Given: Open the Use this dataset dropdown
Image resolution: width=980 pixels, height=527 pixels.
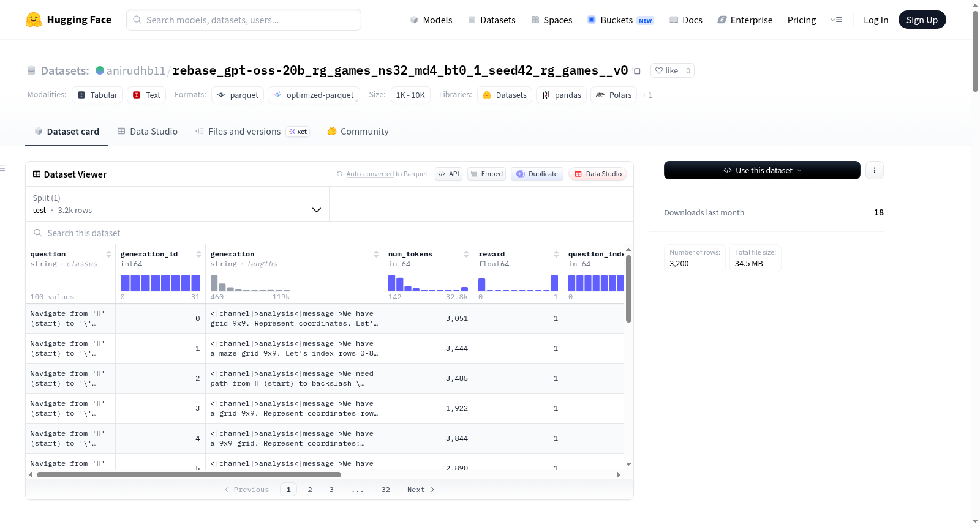Looking at the screenshot, I should coord(762,170).
